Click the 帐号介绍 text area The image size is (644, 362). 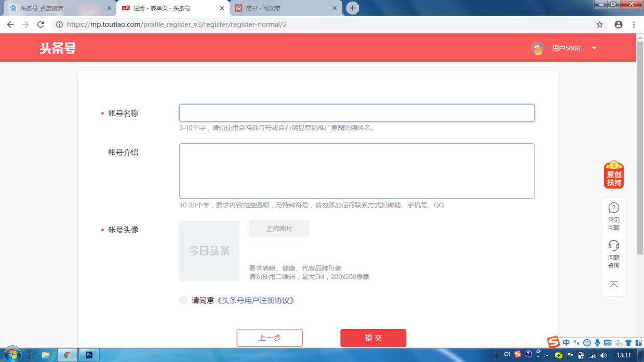pos(357,171)
